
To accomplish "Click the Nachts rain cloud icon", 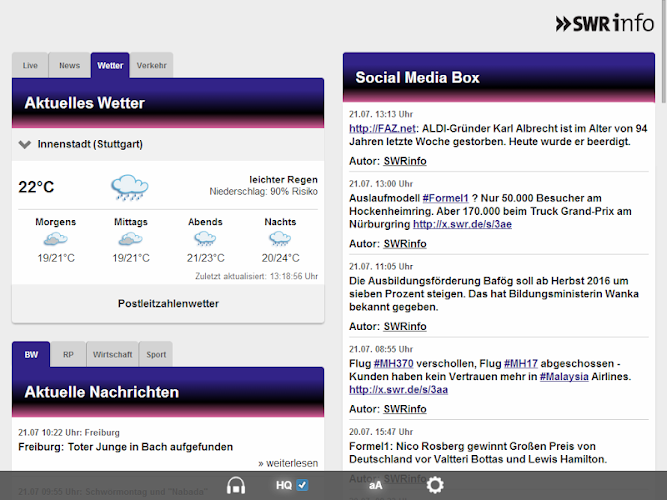I will [x=280, y=239].
